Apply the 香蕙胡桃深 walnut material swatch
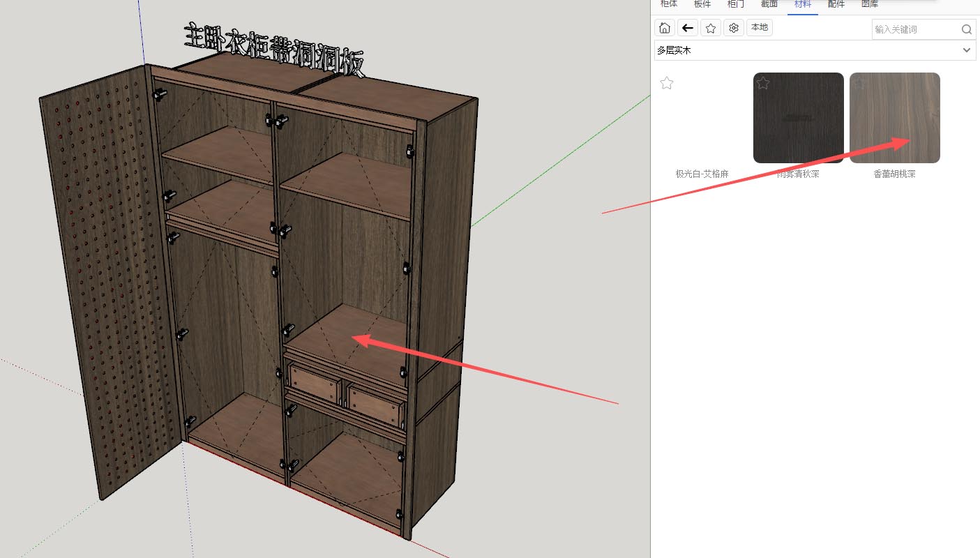This screenshot has width=980, height=558. (894, 119)
